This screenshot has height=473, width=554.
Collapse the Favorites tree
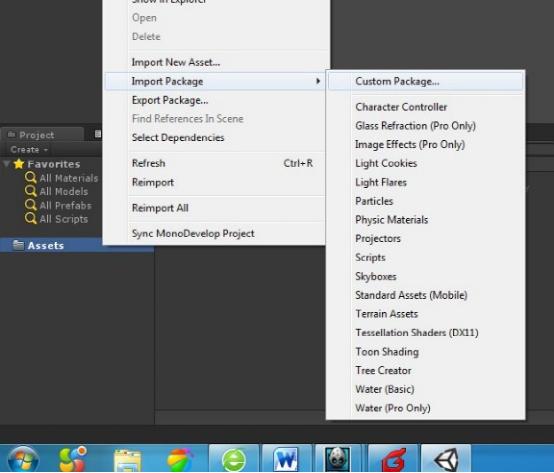click(6, 164)
